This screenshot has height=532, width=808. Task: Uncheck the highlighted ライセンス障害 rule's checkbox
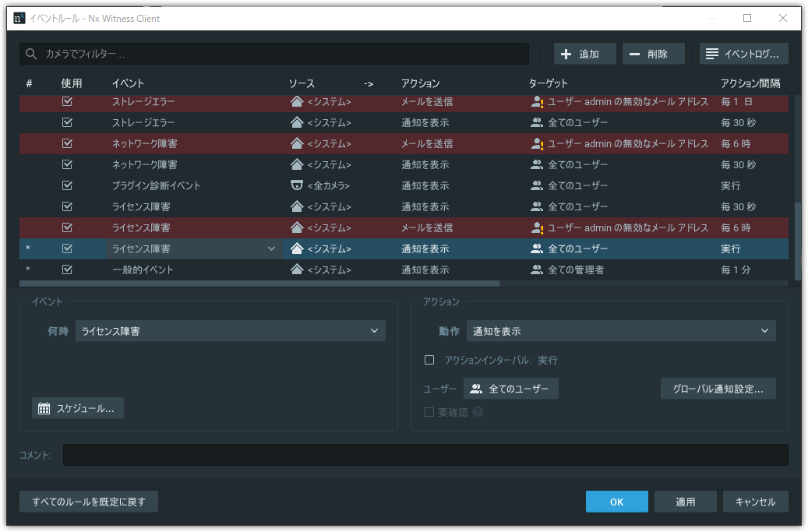67,248
